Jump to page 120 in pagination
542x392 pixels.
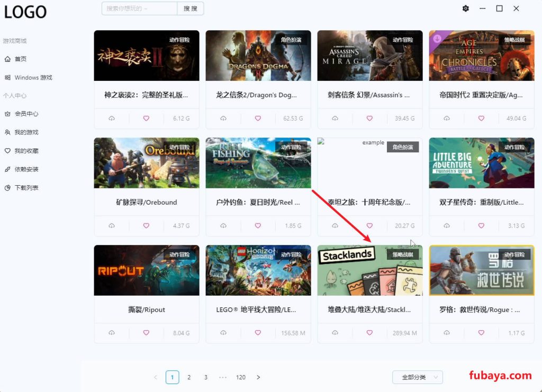pyautogui.click(x=241, y=377)
